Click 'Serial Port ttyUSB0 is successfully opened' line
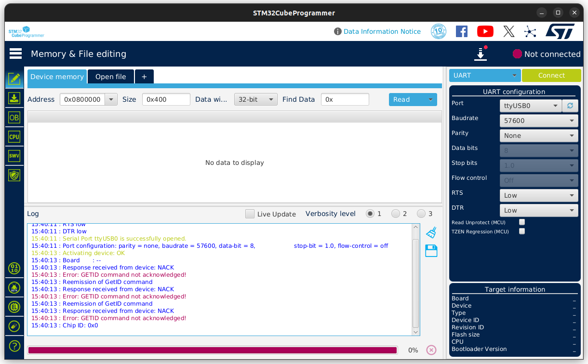 pyautogui.click(x=109, y=239)
